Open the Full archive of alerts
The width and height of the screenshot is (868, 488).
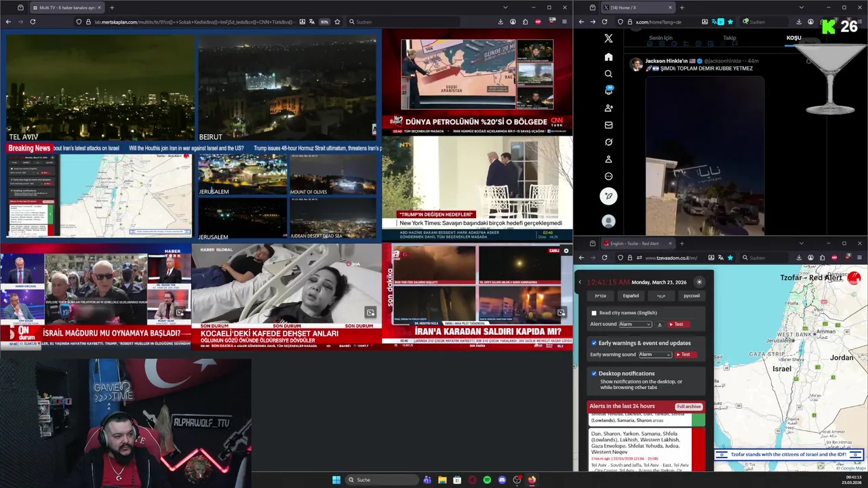tap(688, 407)
